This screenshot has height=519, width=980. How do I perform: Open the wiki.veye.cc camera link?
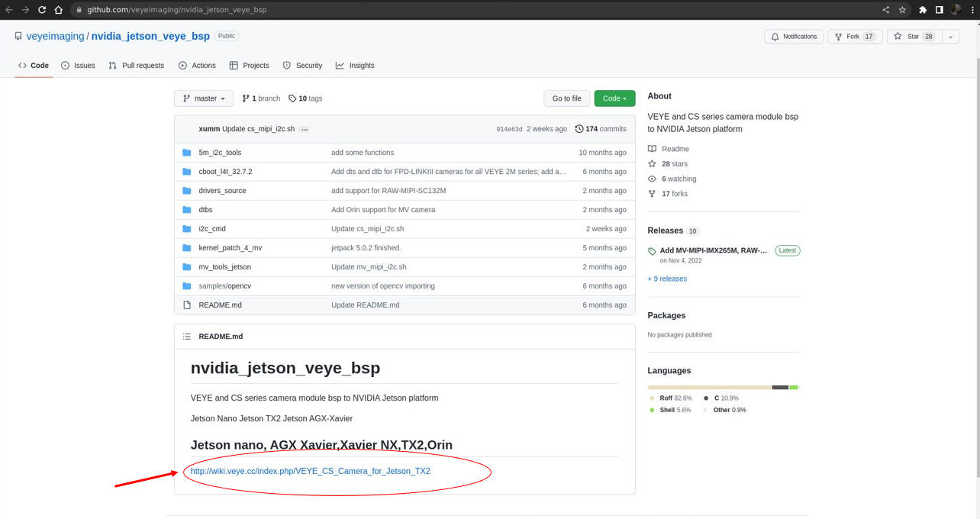point(310,471)
